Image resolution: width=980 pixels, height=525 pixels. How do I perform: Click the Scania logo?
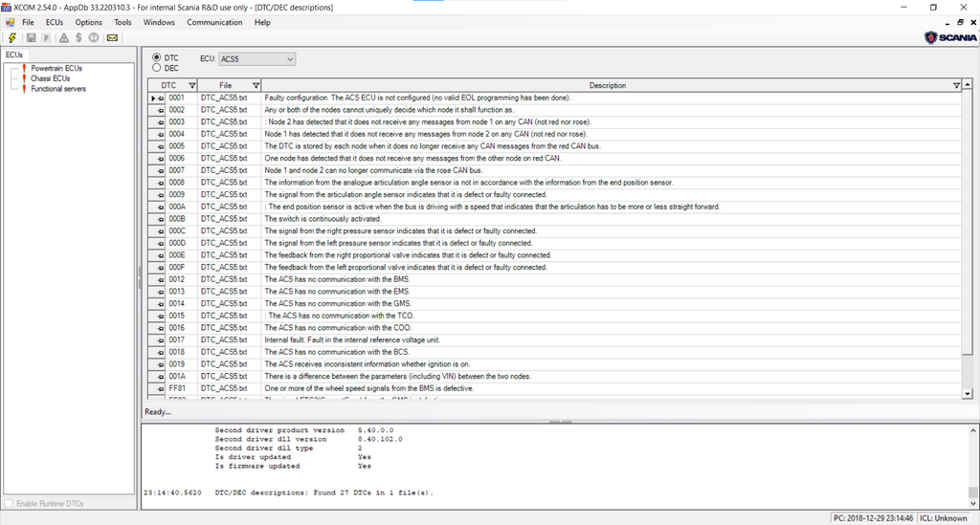click(x=950, y=37)
